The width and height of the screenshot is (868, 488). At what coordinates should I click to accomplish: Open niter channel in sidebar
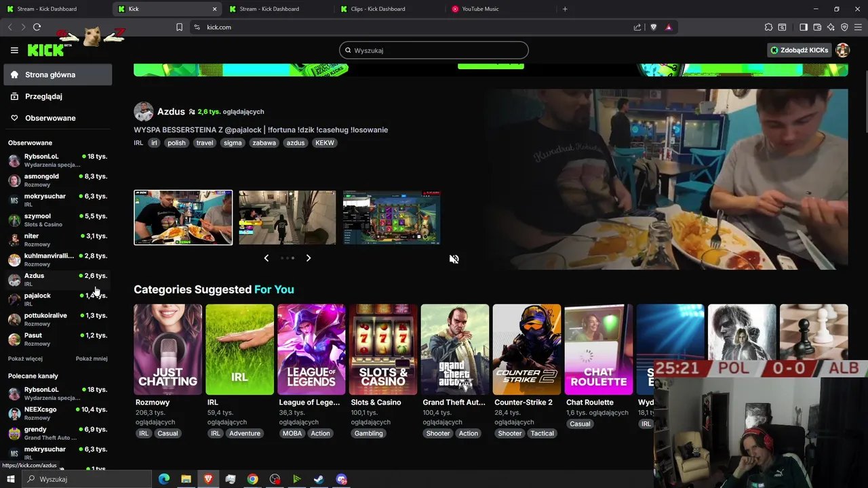pyautogui.click(x=58, y=240)
